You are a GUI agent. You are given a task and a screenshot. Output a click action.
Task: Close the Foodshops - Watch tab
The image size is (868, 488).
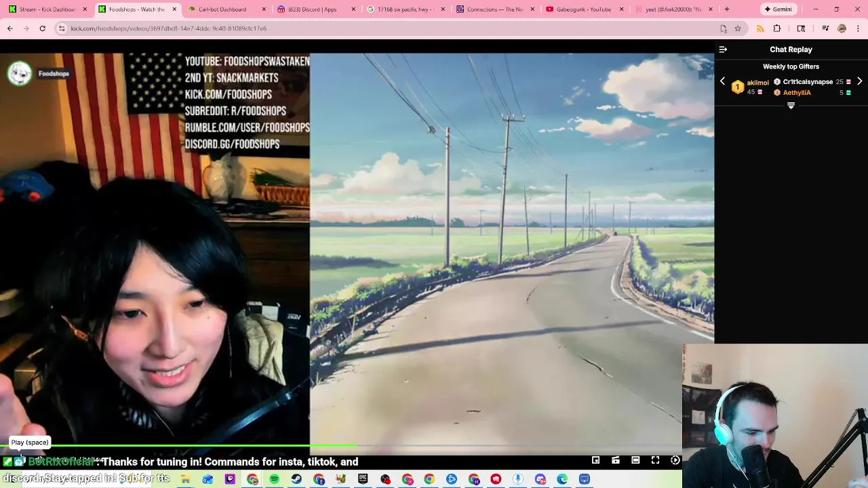coord(175,9)
